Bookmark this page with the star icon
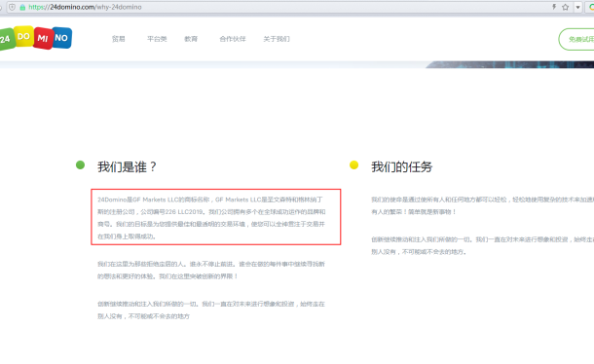 (x=565, y=7)
